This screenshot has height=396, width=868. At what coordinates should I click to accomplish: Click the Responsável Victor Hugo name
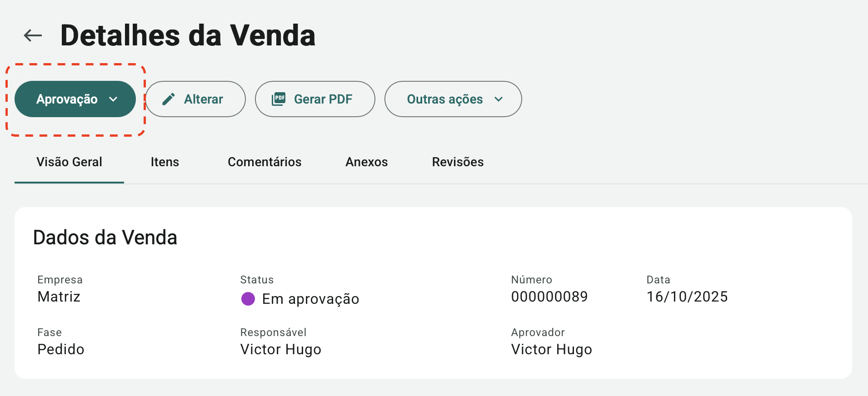click(x=280, y=349)
